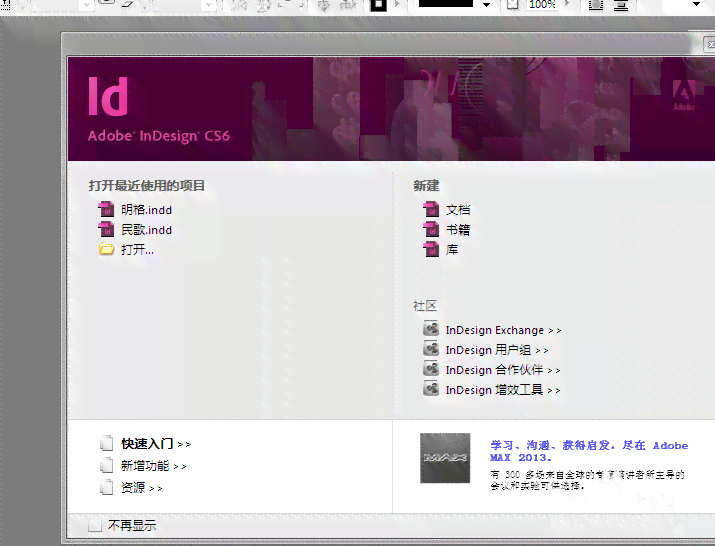Expand the dropdown at toolbar's far right
715x546 pixels.
pos(696,4)
